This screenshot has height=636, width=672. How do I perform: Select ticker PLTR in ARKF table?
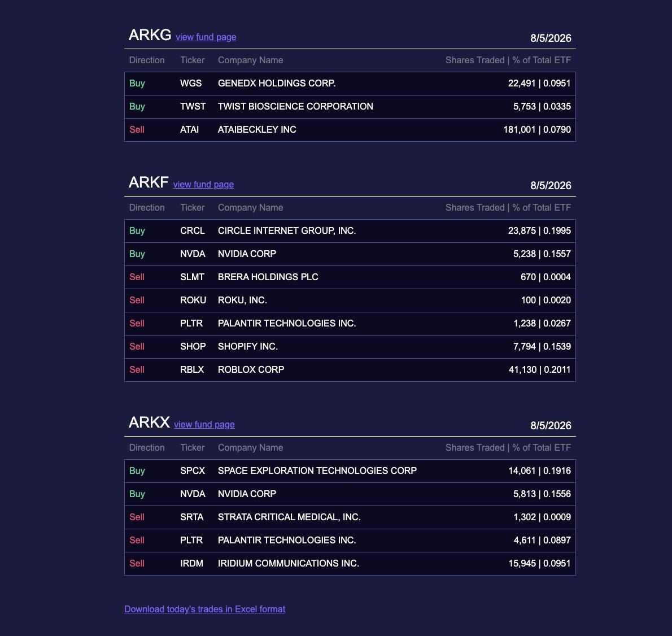click(191, 323)
